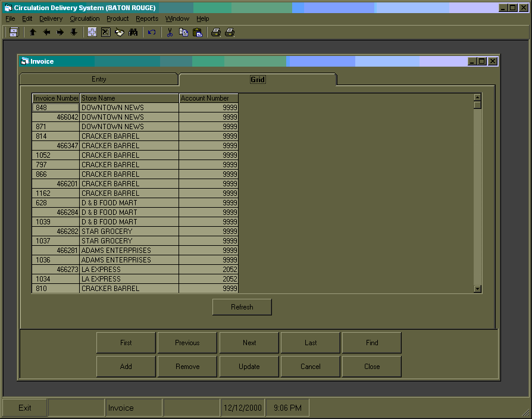Select invoice 810 cell
Screen dimensions: 532x419
(56, 289)
